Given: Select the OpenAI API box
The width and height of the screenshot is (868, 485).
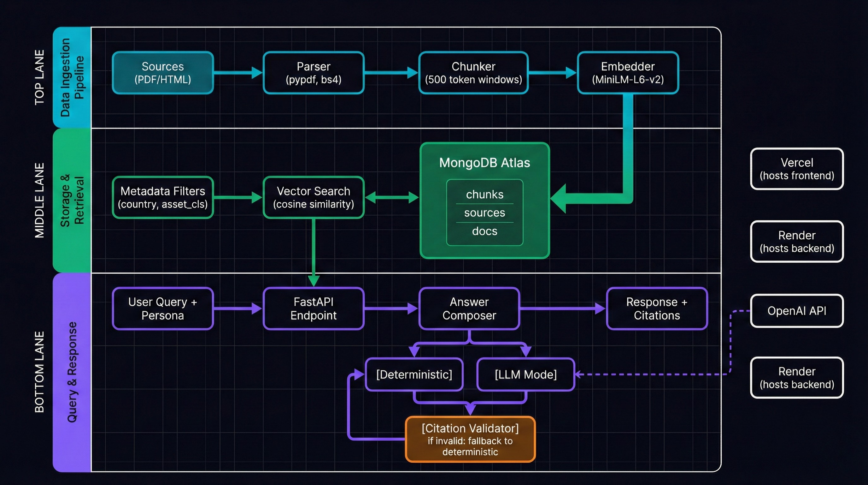Looking at the screenshot, I should pyautogui.click(x=797, y=311).
